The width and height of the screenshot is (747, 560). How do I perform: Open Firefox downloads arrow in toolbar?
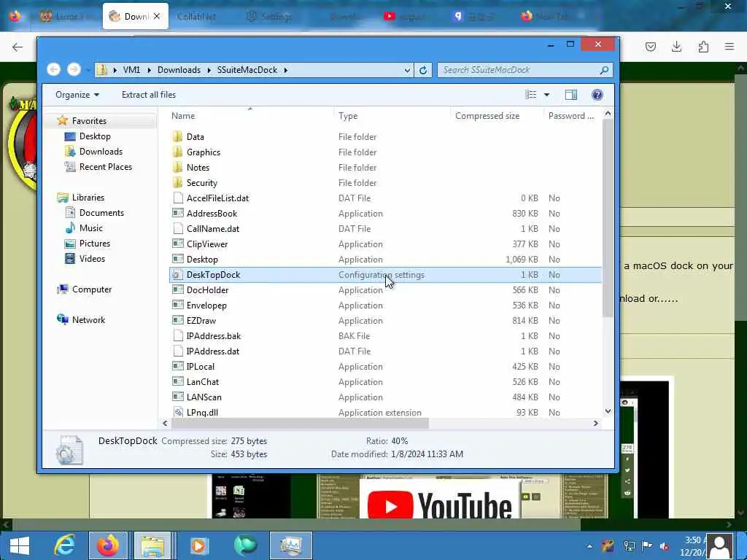676,47
